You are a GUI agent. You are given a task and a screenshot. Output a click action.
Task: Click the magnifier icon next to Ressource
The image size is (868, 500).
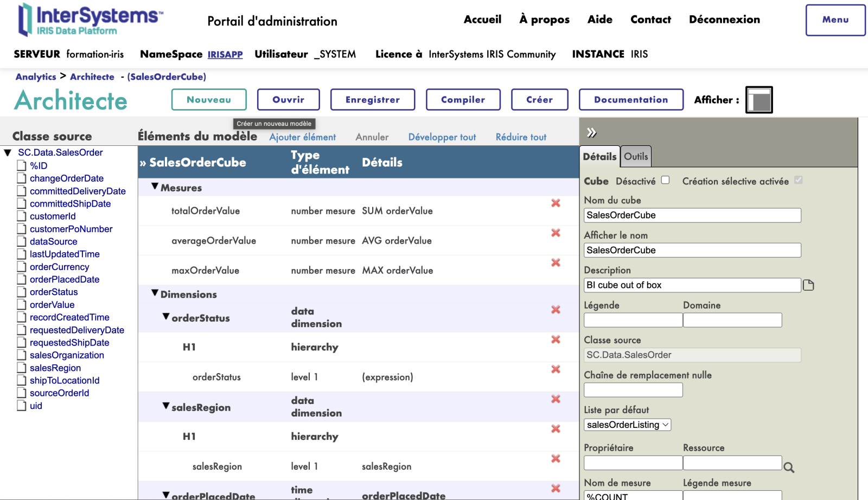[789, 467]
